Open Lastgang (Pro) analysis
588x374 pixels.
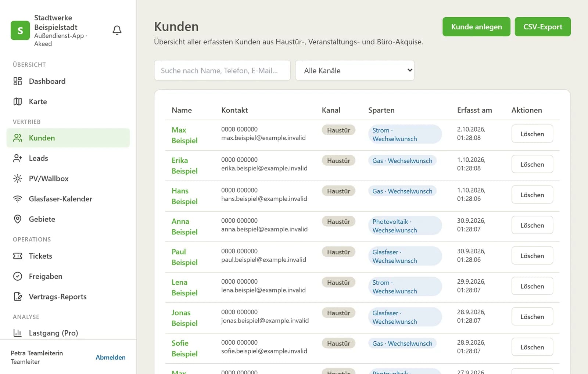(68, 333)
